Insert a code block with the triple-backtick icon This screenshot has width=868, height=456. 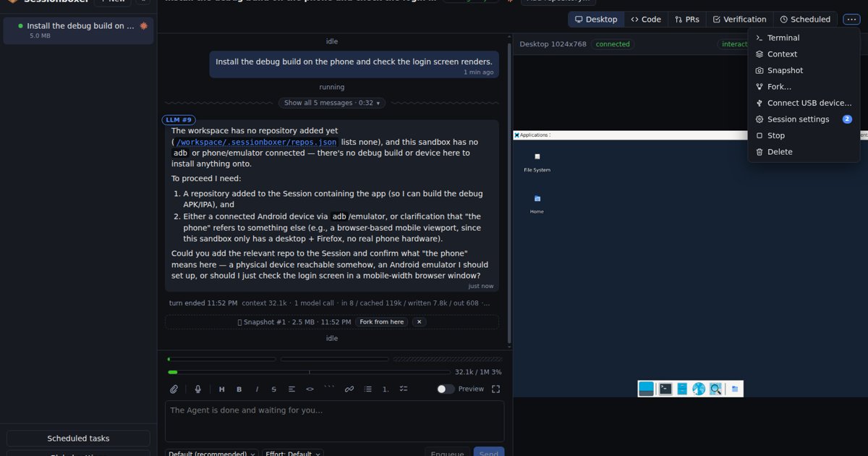(x=329, y=389)
